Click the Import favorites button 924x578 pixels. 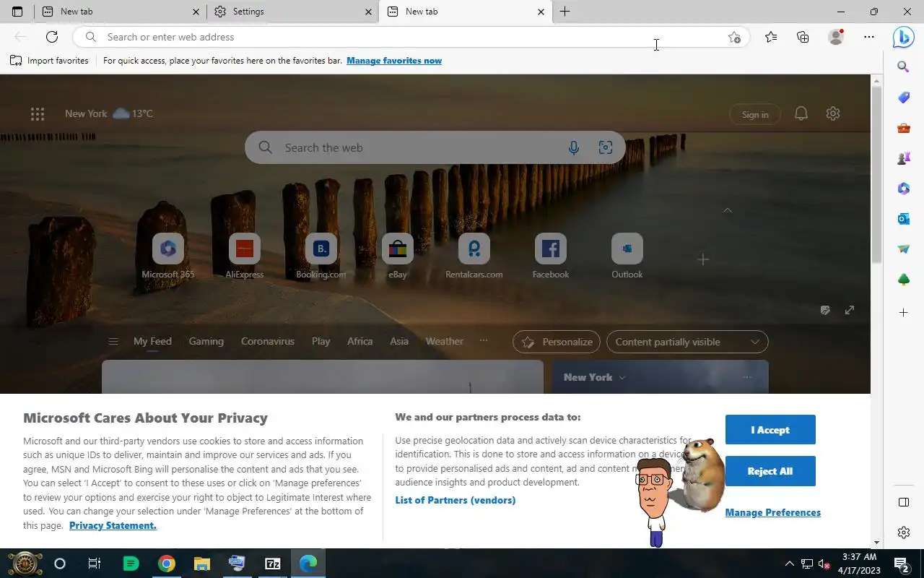(49, 61)
